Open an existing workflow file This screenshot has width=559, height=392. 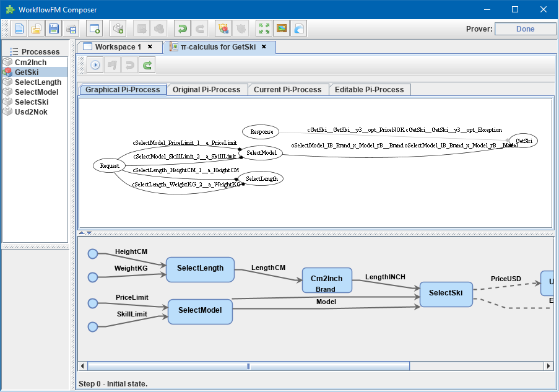point(36,28)
